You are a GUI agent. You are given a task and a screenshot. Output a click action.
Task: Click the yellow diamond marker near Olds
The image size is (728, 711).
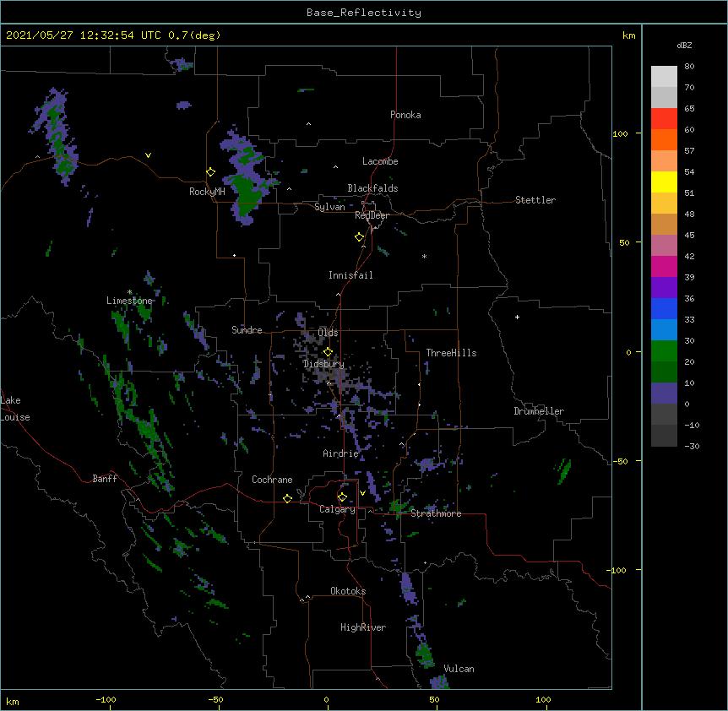(328, 352)
